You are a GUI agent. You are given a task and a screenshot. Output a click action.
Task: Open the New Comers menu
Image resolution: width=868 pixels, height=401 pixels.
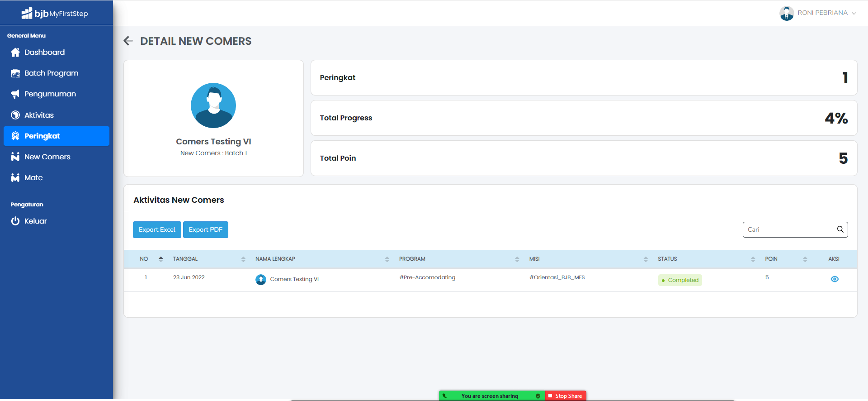coord(57,157)
